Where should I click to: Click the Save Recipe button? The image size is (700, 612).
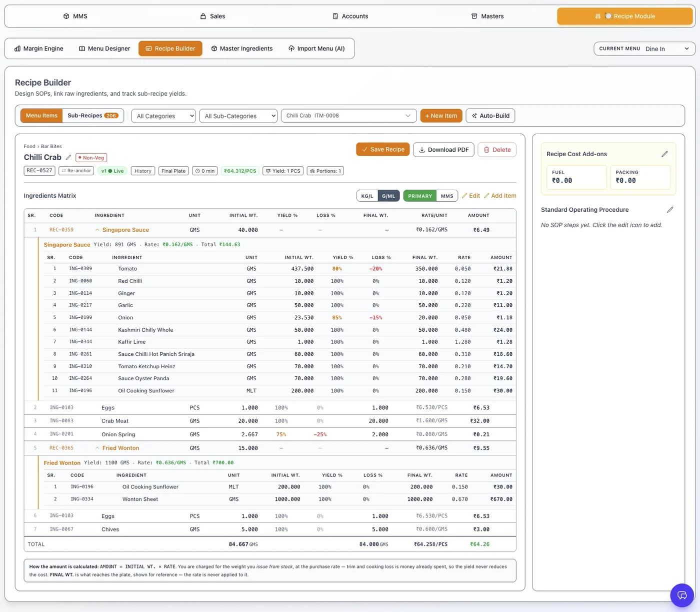tap(383, 150)
